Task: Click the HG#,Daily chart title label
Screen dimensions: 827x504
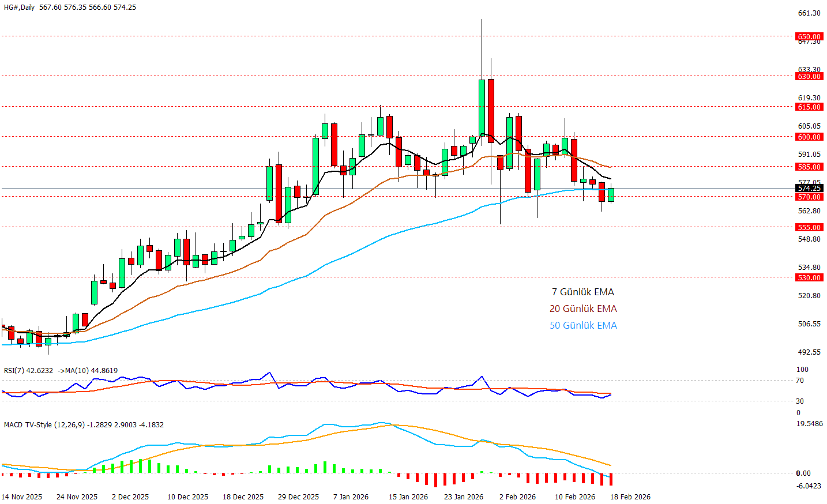Action: [19, 7]
